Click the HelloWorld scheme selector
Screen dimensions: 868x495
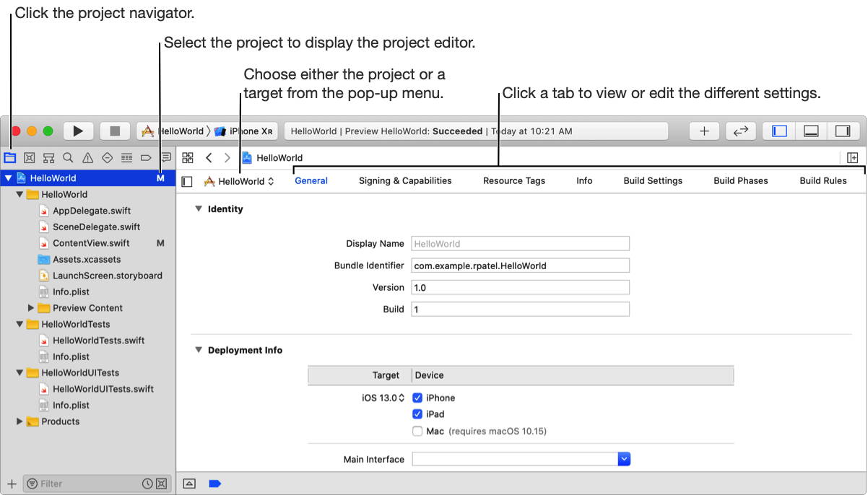[x=173, y=131]
